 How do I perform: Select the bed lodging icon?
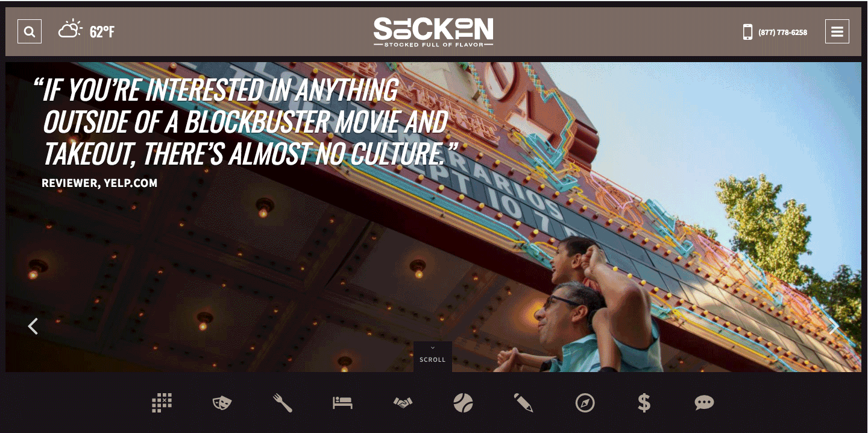[342, 403]
